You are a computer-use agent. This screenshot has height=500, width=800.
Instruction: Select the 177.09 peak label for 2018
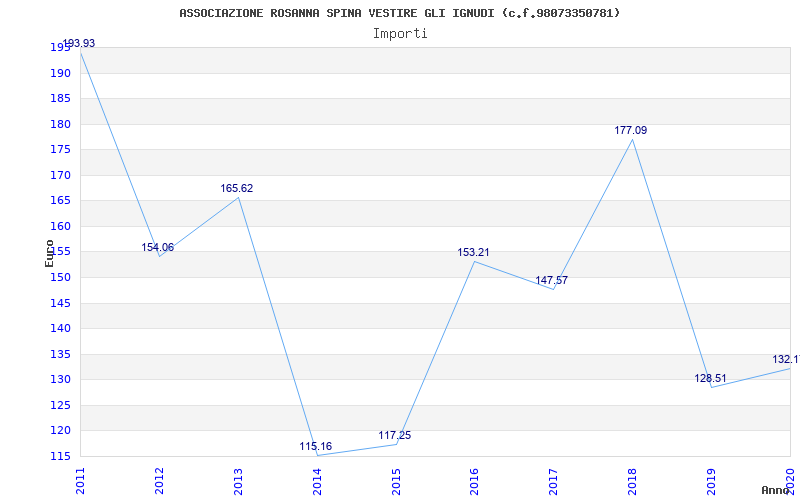pos(631,130)
